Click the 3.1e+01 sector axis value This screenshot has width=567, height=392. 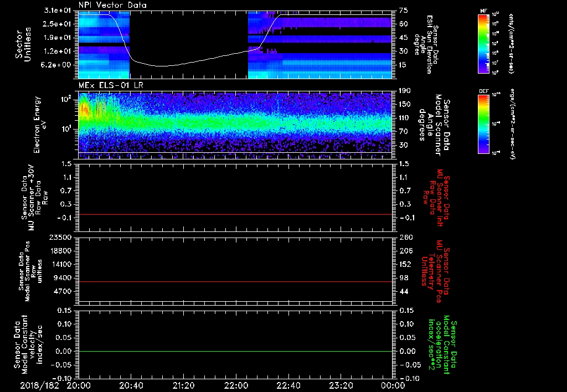tap(57, 11)
